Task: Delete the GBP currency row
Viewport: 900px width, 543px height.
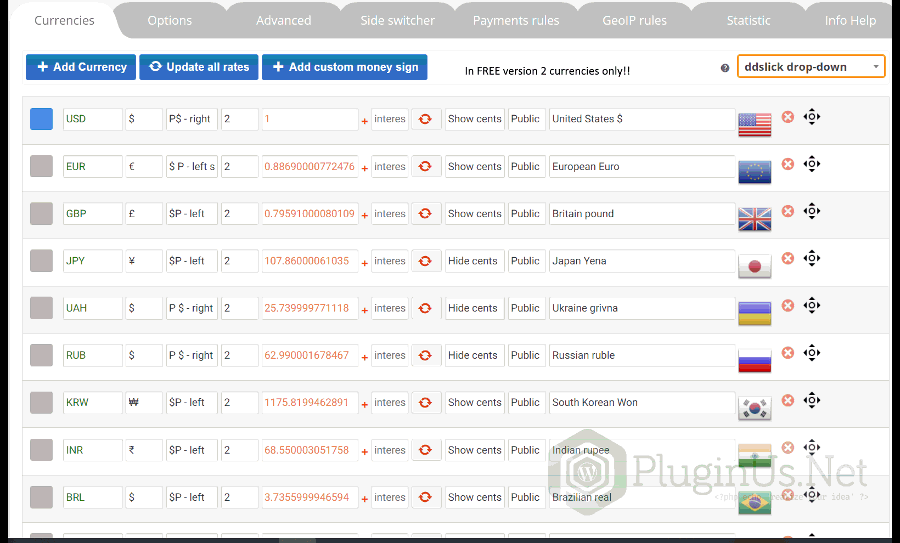Action: [x=788, y=211]
